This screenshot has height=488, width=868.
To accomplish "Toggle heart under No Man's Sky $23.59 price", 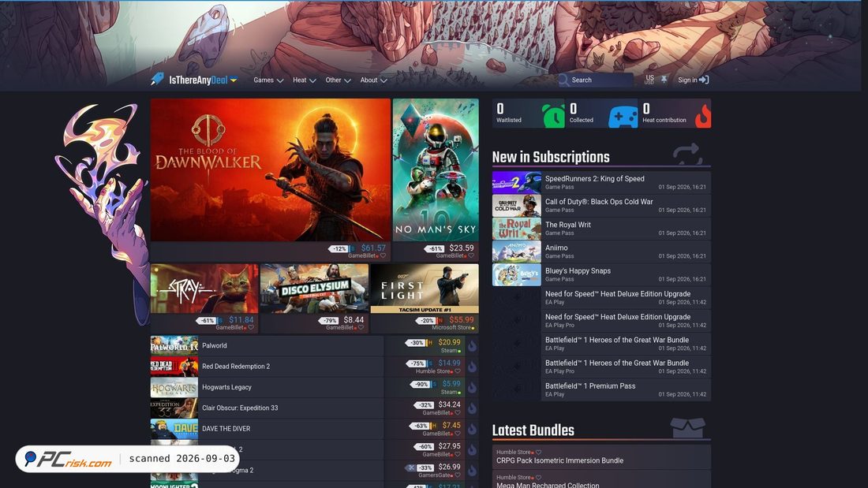I will tap(471, 255).
